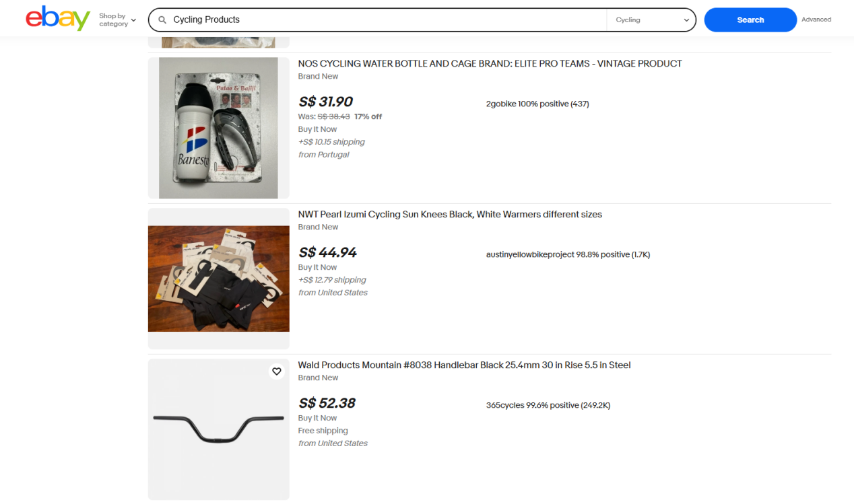Expand Shop by category menu
This screenshot has height=504, width=854.
point(117,20)
